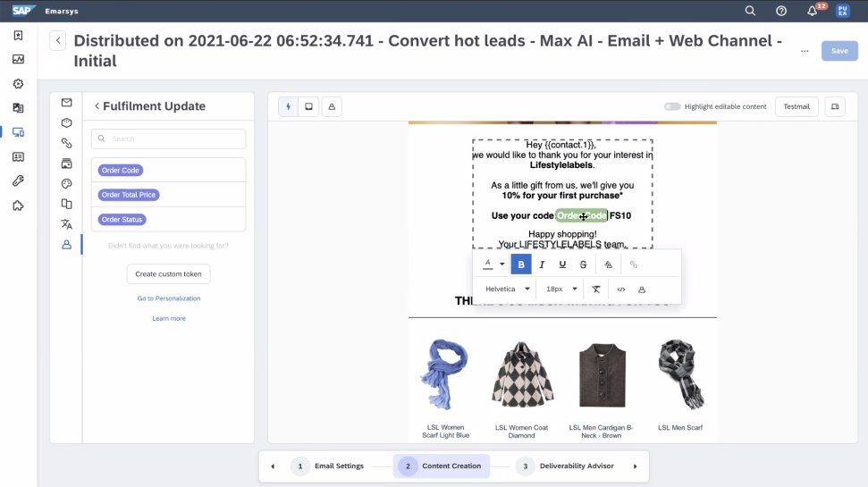
Task: Open the theme palette panel icon
Action: point(66,184)
